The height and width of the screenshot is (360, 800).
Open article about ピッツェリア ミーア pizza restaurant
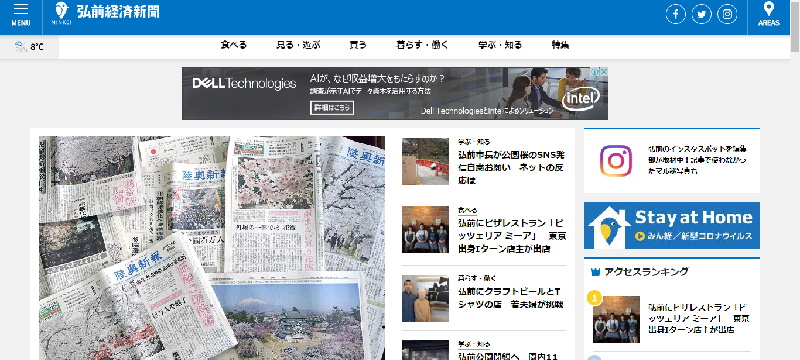pyautogui.click(x=512, y=236)
